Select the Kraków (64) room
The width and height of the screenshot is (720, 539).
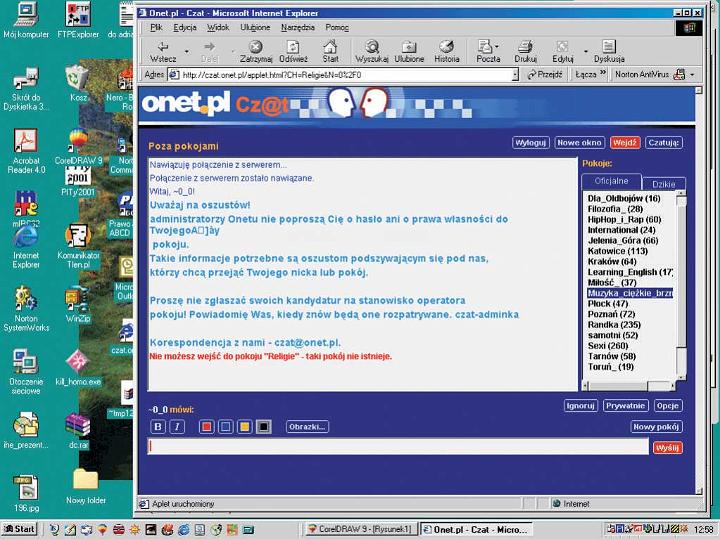pos(612,261)
